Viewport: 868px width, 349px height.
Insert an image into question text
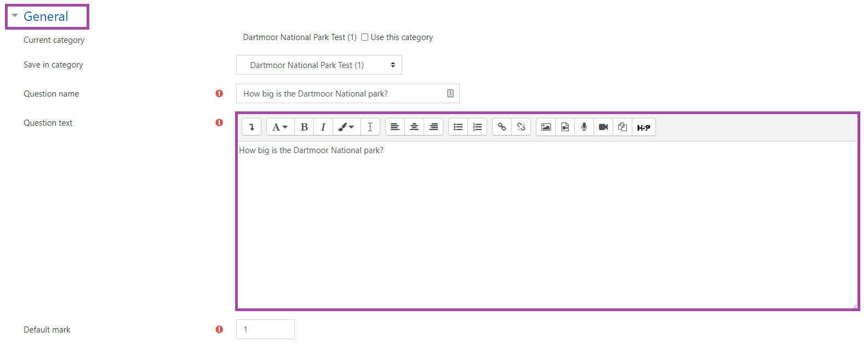[x=546, y=127]
